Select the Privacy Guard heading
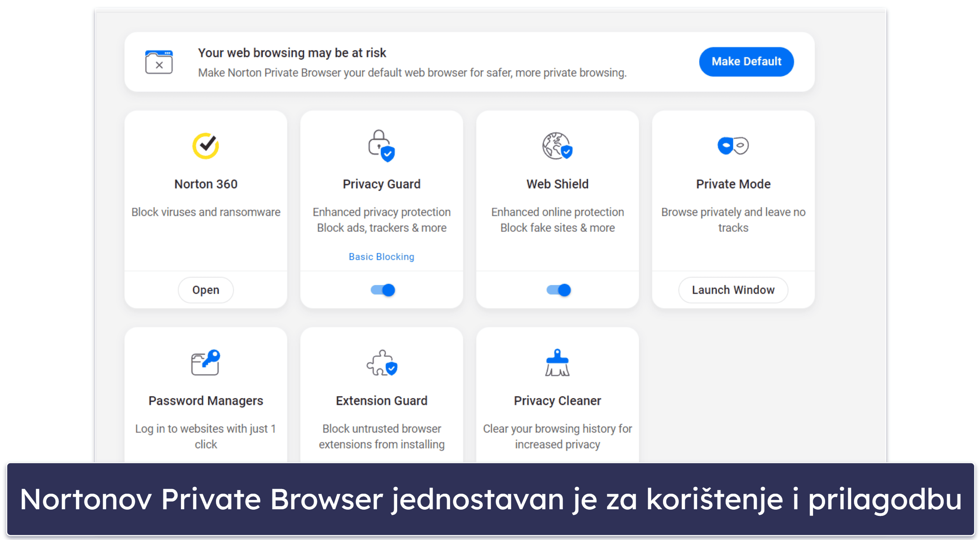980x540 pixels. point(381,184)
